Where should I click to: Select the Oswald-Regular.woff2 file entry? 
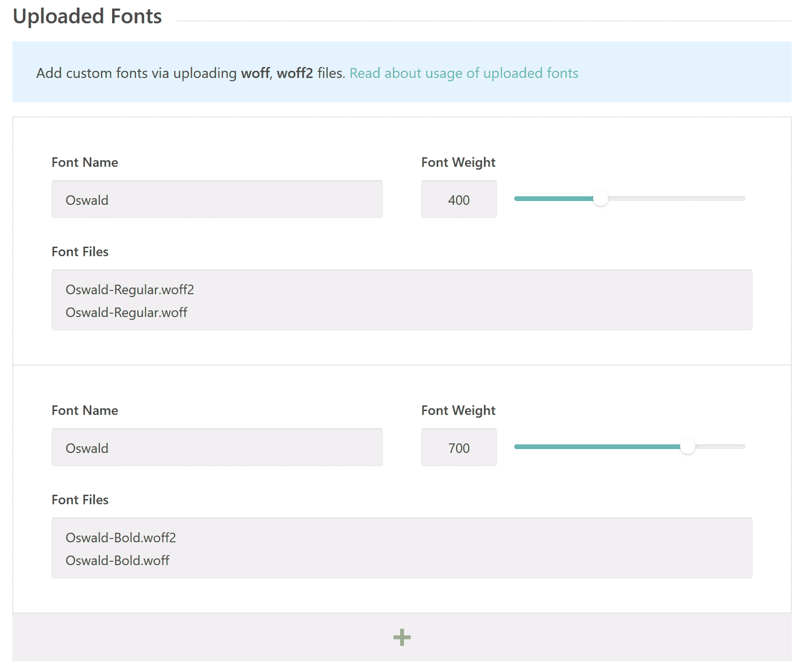tap(130, 289)
